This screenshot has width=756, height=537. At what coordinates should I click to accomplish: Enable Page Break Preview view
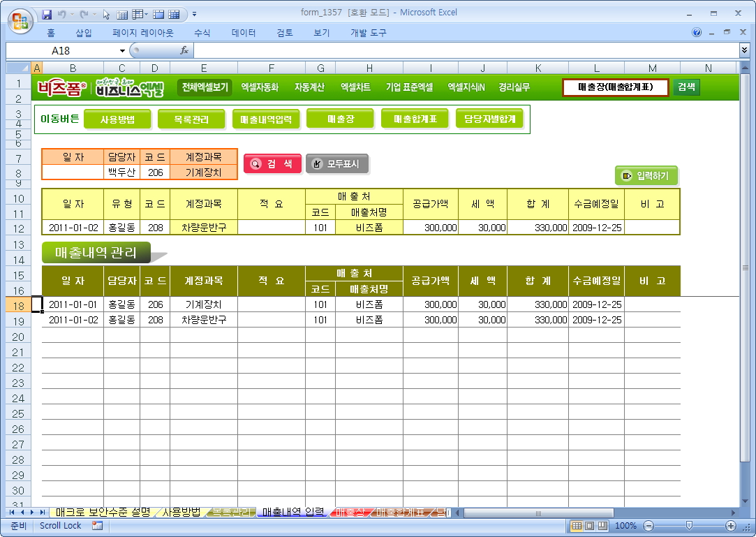pyautogui.click(x=602, y=526)
